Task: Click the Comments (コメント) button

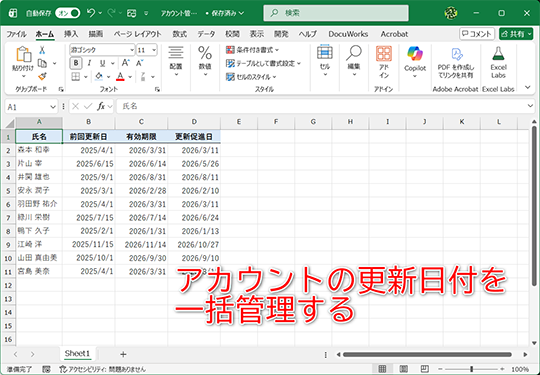Action: pos(477,34)
